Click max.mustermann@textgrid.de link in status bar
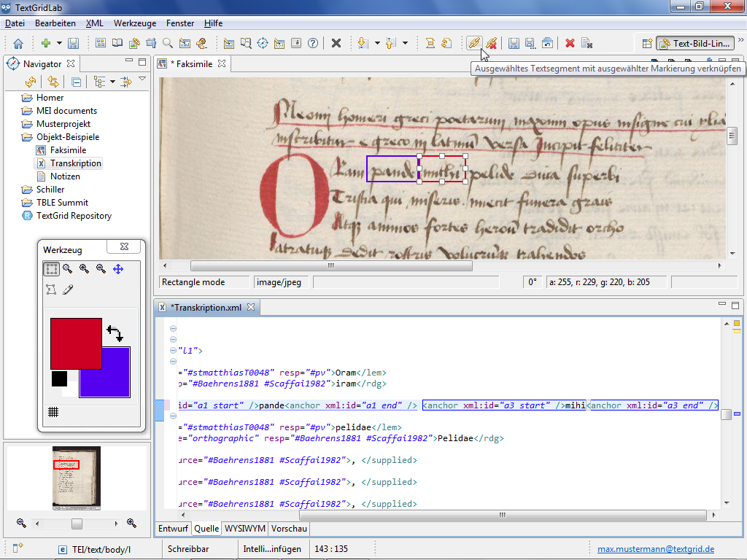 coord(656,549)
